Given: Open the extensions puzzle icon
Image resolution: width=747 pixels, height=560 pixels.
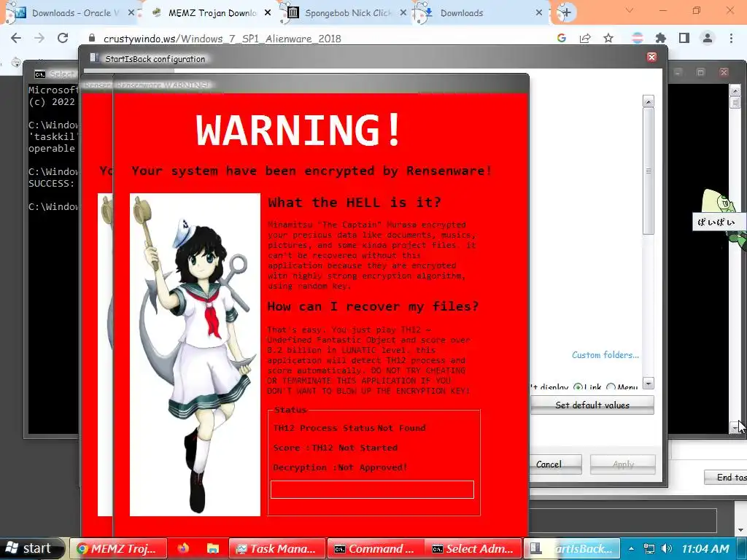Looking at the screenshot, I should (x=660, y=38).
